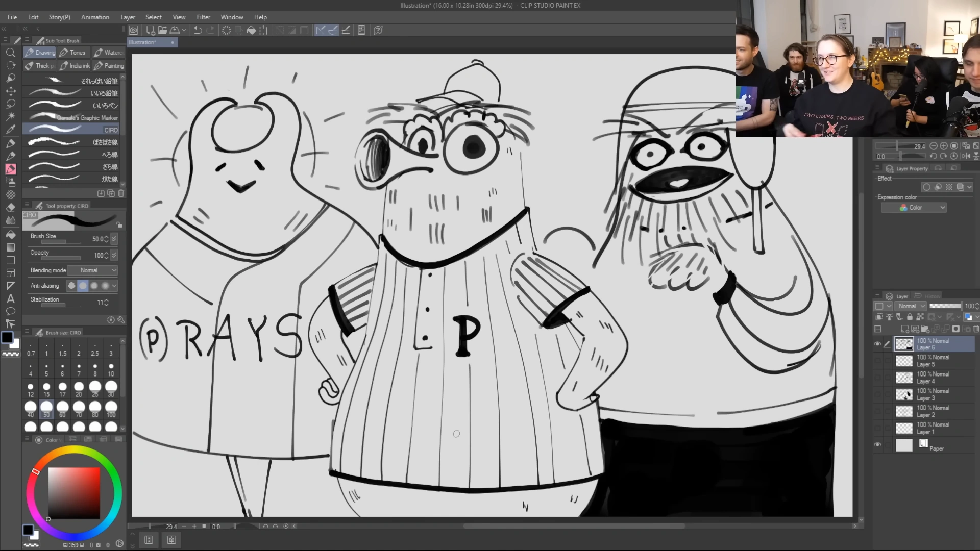
Task: Click the Undo icon in the toolbar
Action: tap(198, 30)
